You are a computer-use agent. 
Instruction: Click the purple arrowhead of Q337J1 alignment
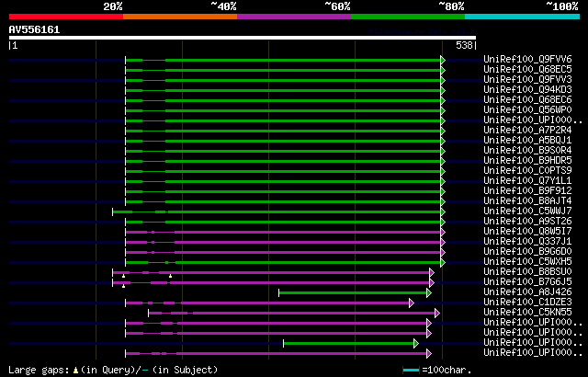click(443, 243)
